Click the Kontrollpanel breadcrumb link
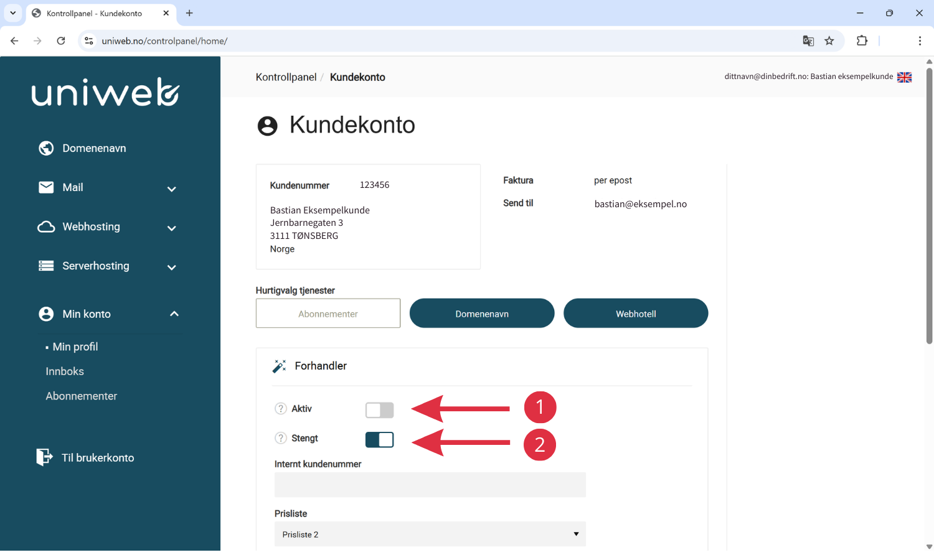 (286, 77)
